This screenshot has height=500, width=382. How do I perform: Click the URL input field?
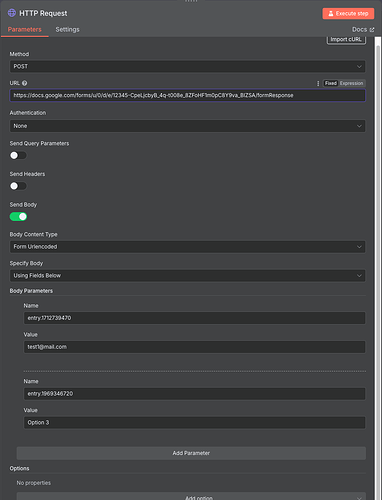tap(187, 95)
